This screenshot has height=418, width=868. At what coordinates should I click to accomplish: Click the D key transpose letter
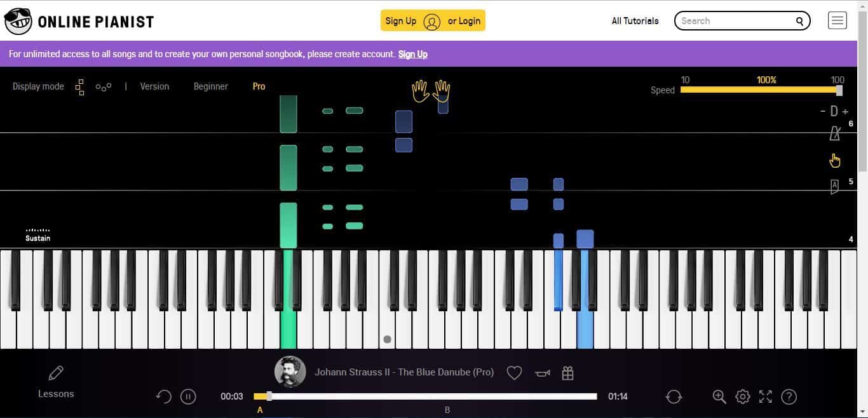834,111
